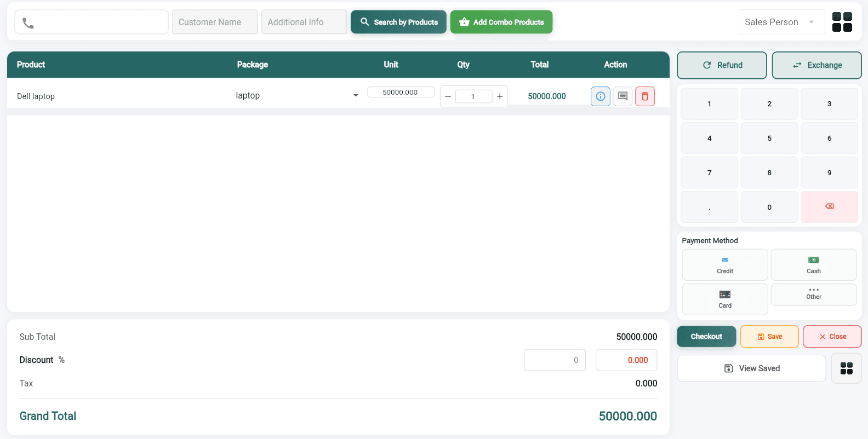Screen dimensions: 868x439
Task: Focus the phone number input field
Action: tap(92, 22)
